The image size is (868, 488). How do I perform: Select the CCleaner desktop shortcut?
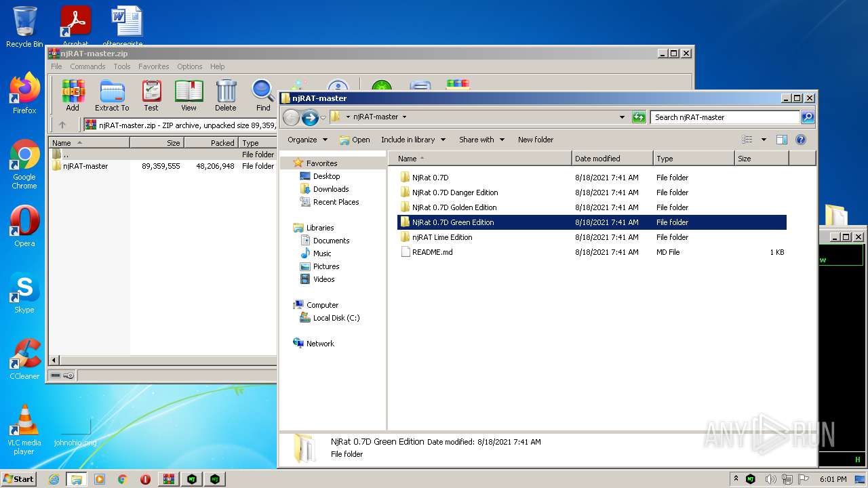coord(24,360)
